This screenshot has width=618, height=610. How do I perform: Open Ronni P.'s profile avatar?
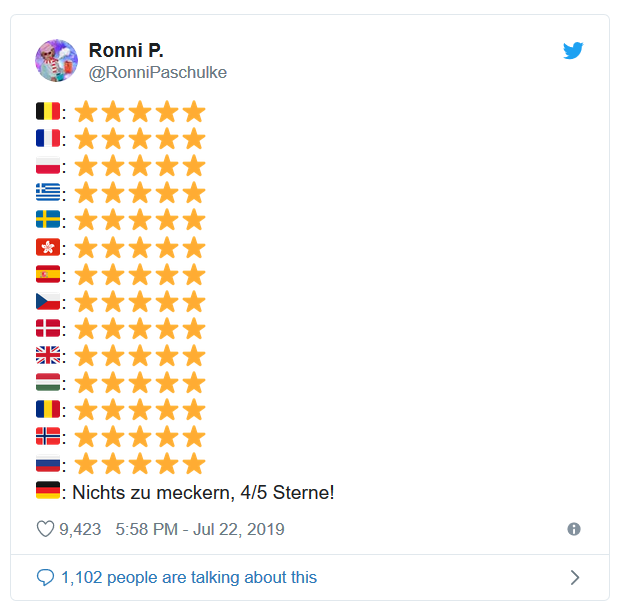(56, 61)
